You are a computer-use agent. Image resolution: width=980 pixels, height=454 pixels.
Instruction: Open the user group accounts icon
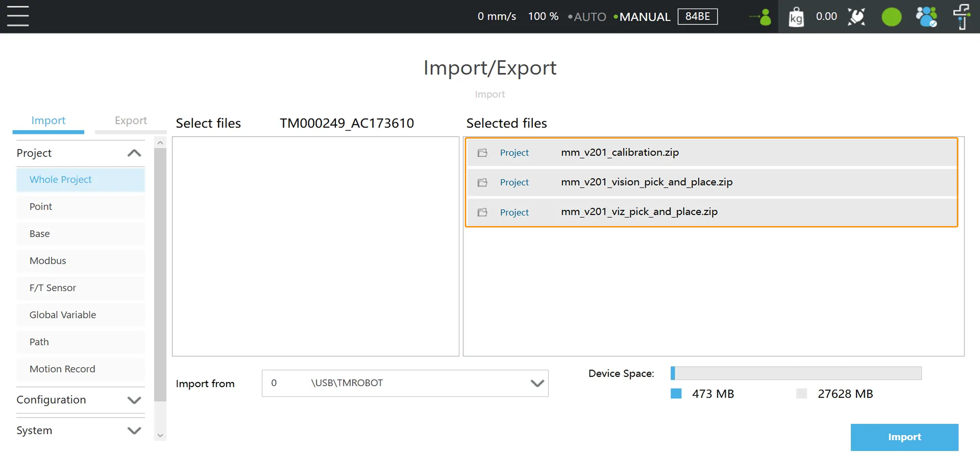[x=926, y=17]
